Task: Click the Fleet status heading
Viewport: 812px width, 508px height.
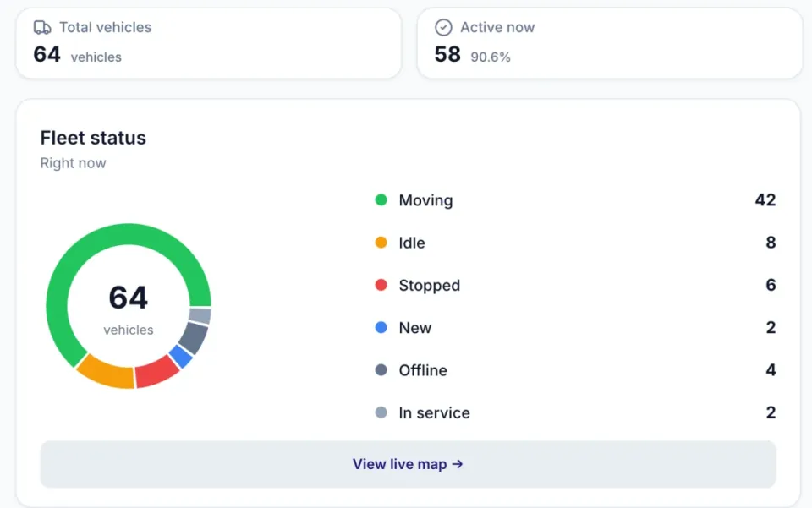Action: (x=93, y=138)
